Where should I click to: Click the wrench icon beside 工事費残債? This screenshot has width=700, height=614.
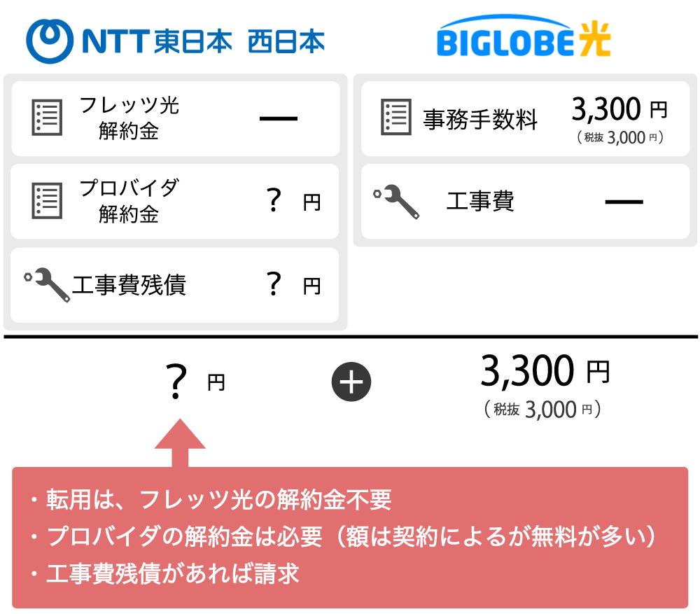coord(48,285)
